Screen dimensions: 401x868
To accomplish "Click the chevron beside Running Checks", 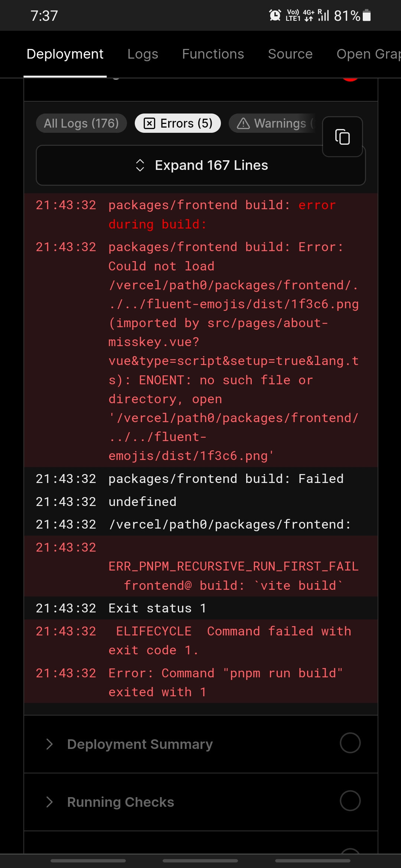I will click(x=49, y=802).
